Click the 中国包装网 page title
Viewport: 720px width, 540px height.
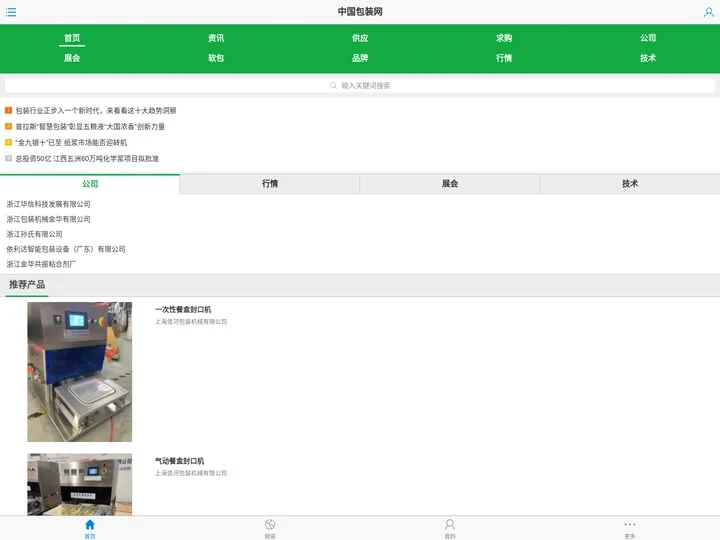360,12
